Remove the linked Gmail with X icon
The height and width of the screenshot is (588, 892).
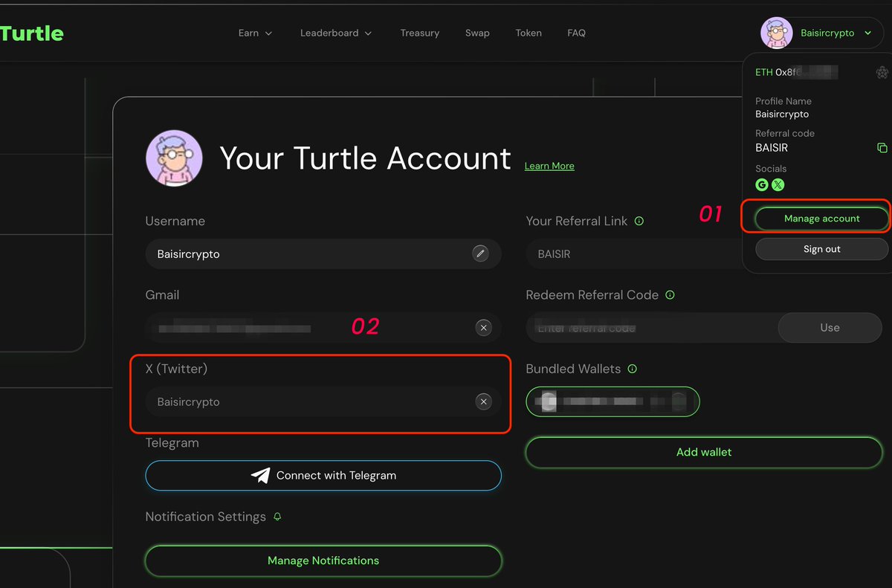click(x=483, y=328)
